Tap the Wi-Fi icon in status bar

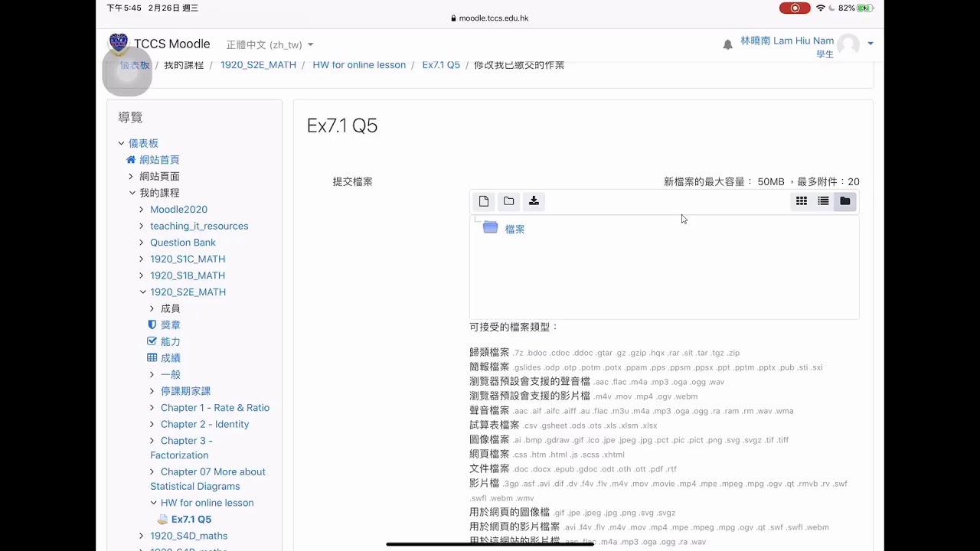[x=821, y=8]
